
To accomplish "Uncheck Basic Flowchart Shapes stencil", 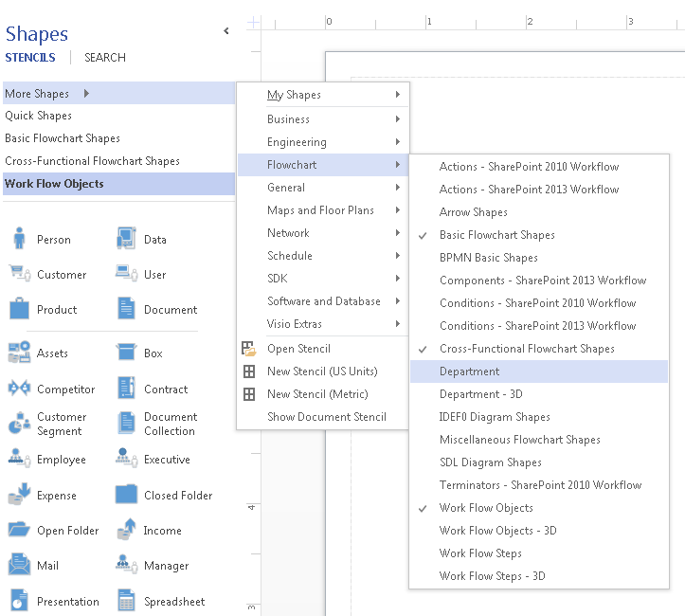I will point(496,235).
